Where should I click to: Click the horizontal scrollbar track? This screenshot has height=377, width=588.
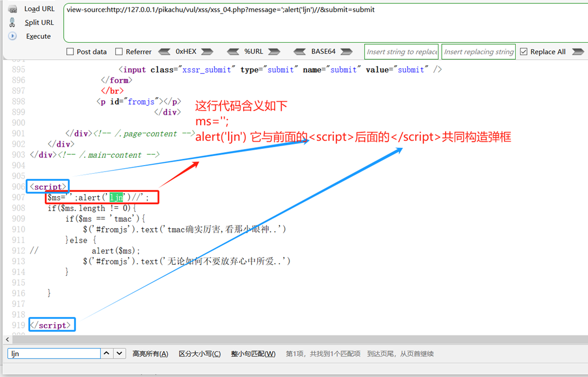tap(300, 340)
